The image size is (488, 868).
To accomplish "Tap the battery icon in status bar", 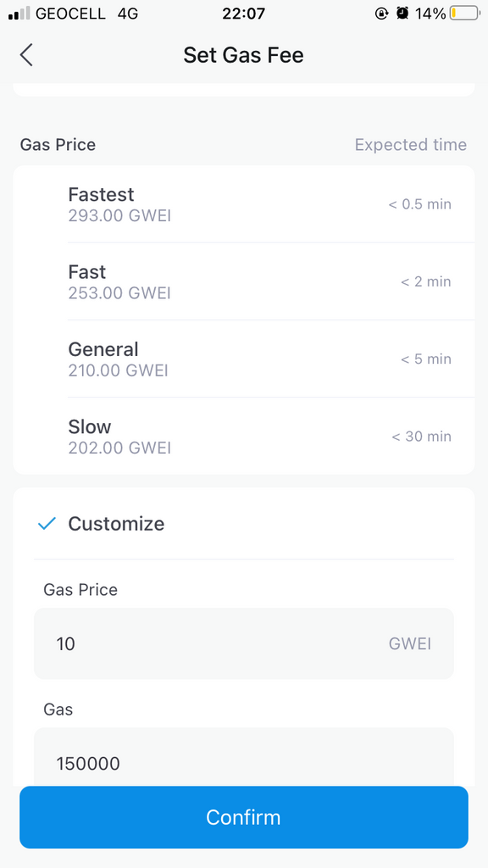I will [x=464, y=14].
